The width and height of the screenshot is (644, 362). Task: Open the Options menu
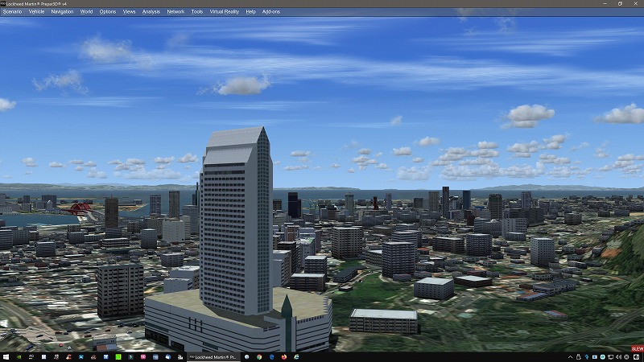click(x=108, y=11)
